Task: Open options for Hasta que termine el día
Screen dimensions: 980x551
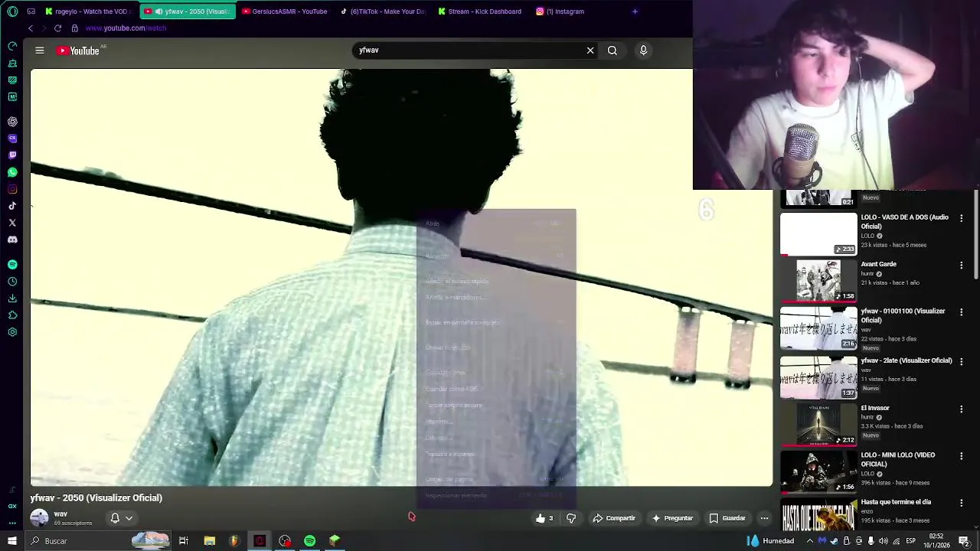Action: [x=962, y=503]
